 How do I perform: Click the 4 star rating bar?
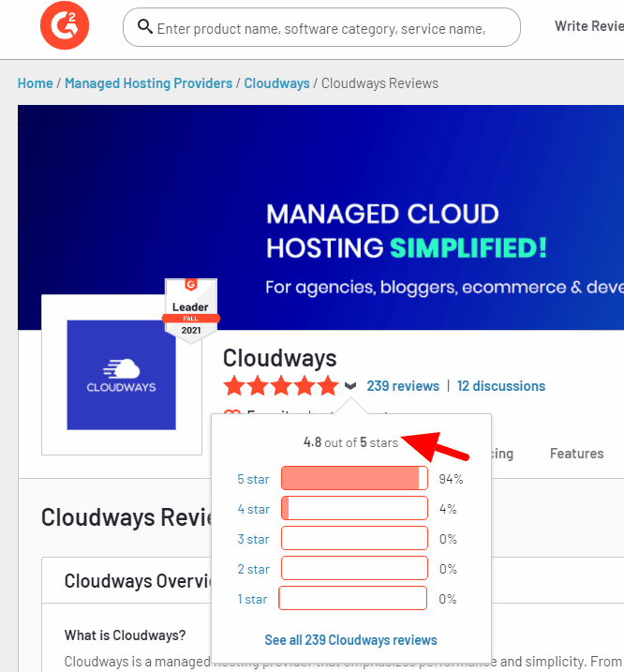click(x=354, y=508)
